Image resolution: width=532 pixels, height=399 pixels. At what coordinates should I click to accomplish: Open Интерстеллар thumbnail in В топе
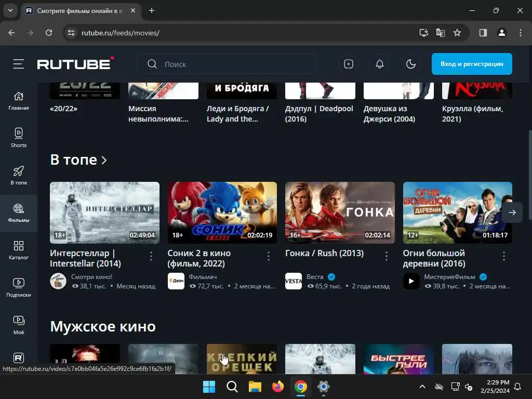104,212
